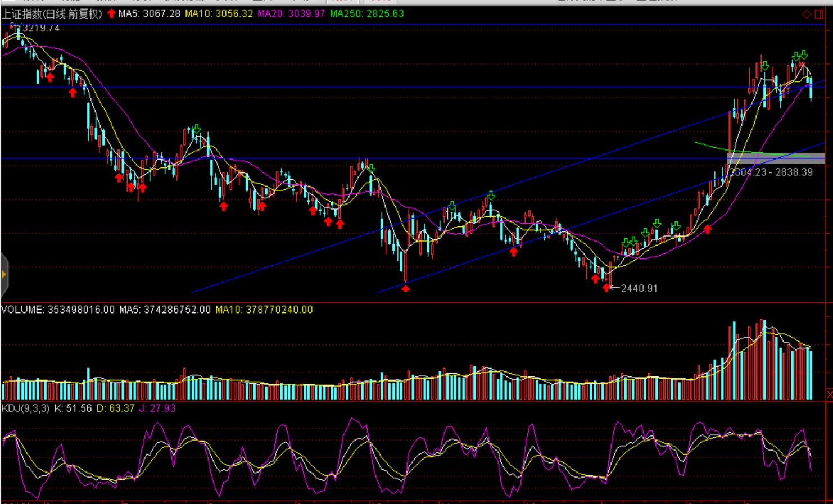
Task: Click the red diamond icon at top right
Action: tap(807, 14)
